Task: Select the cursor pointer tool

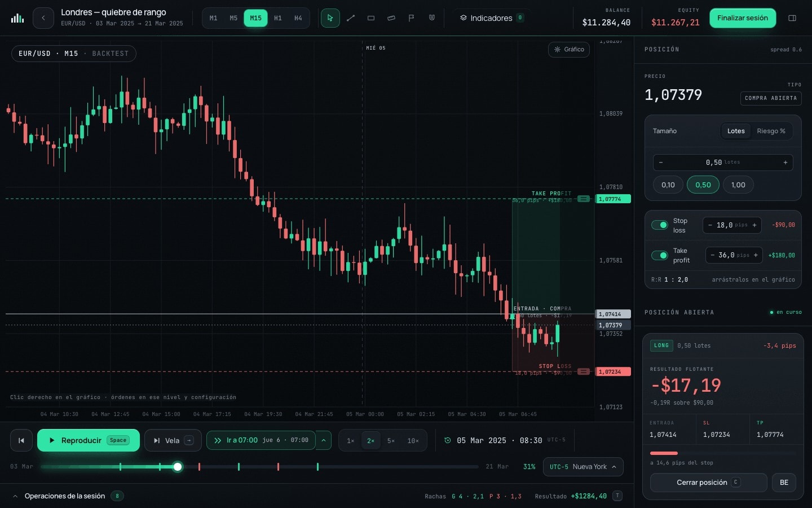Action: tap(330, 18)
